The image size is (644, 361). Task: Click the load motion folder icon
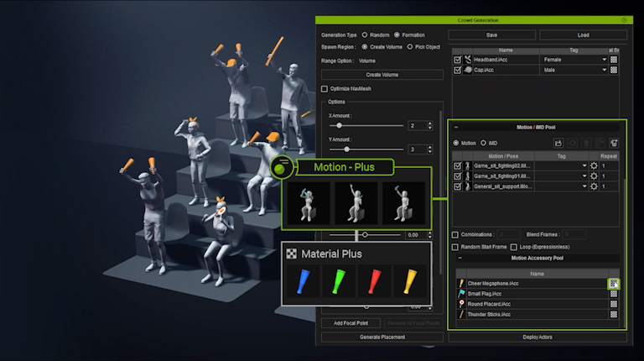(x=559, y=144)
